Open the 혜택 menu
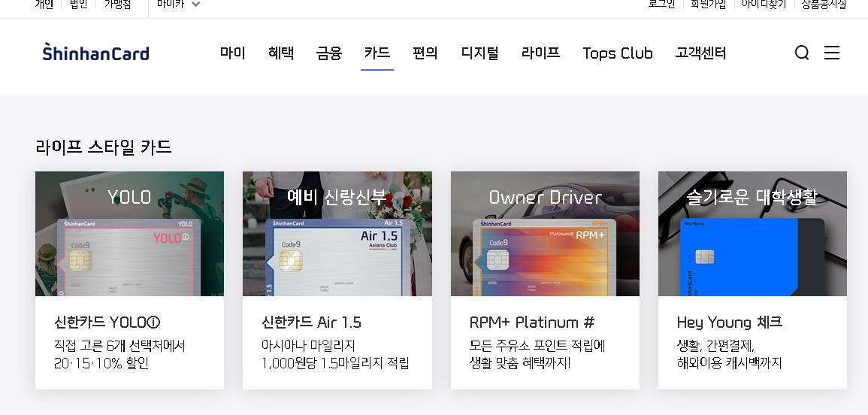The image size is (868, 415). [x=280, y=53]
